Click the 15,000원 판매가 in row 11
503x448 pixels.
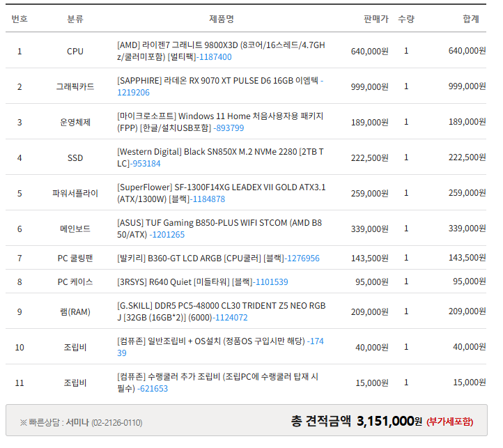click(x=372, y=383)
